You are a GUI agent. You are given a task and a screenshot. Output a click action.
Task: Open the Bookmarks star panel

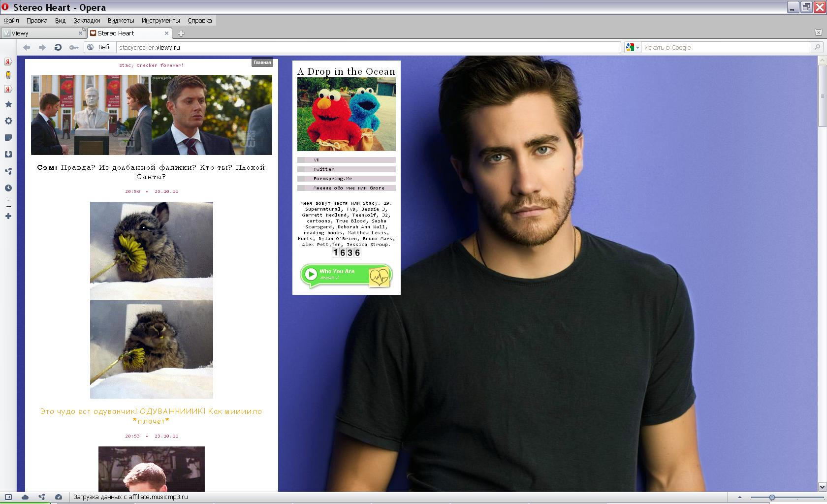(x=8, y=104)
